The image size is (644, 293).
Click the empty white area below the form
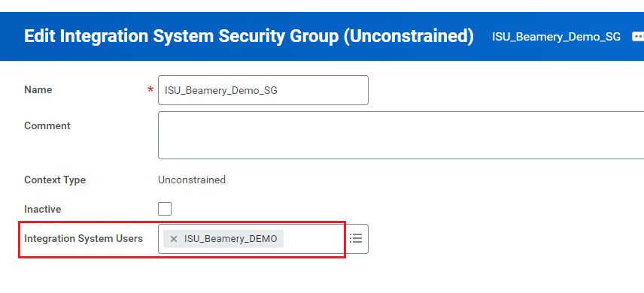pyautogui.click(x=322, y=277)
